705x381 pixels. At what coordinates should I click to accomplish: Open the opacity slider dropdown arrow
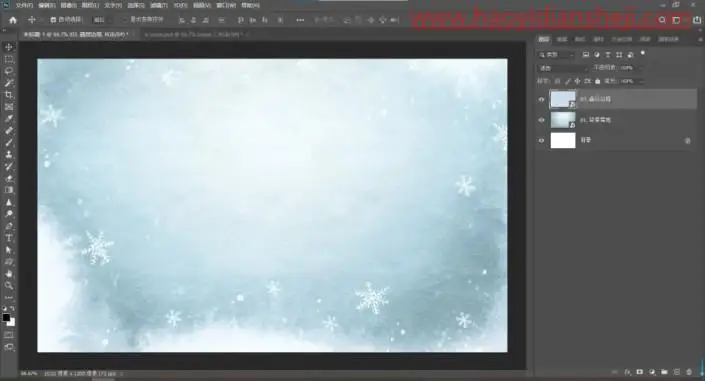[640, 68]
